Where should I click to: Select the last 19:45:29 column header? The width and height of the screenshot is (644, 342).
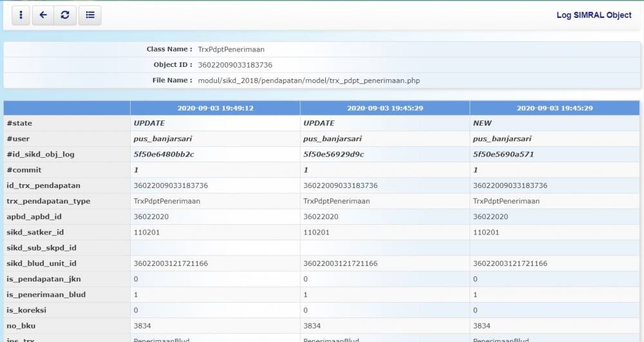click(554, 108)
